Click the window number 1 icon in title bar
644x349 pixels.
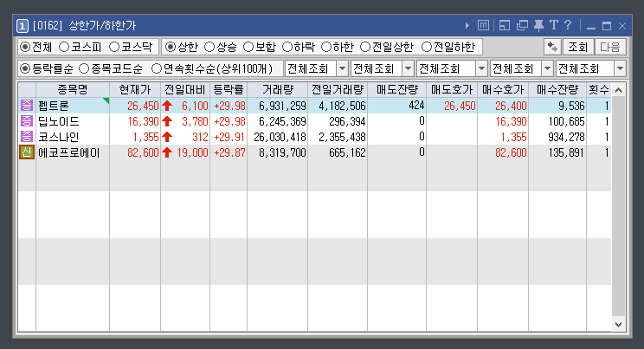[x=23, y=26]
